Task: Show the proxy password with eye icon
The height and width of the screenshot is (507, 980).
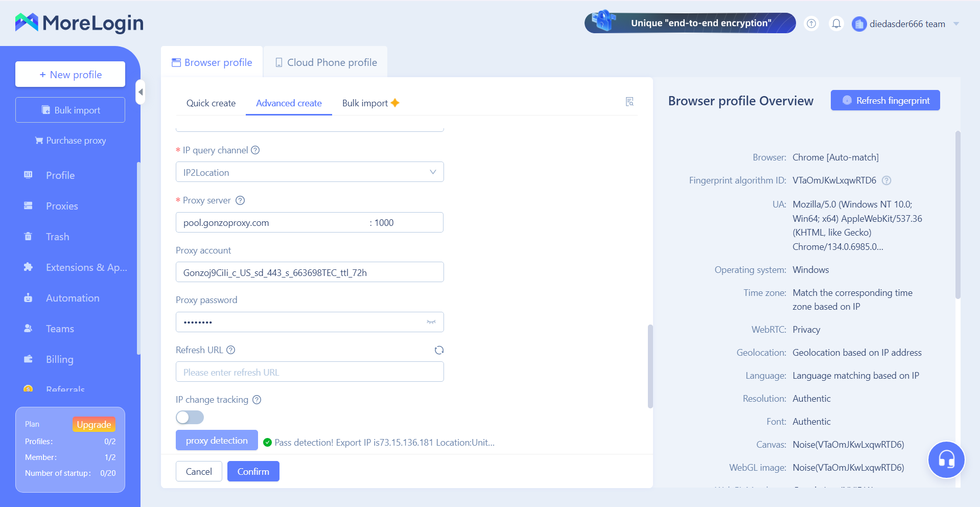Action: tap(431, 322)
